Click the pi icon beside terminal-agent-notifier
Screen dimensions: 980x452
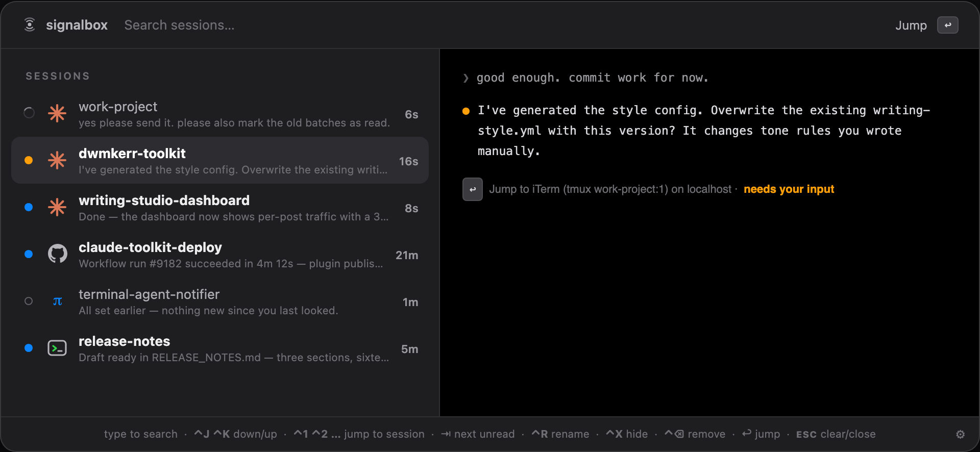click(x=58, y=301)
